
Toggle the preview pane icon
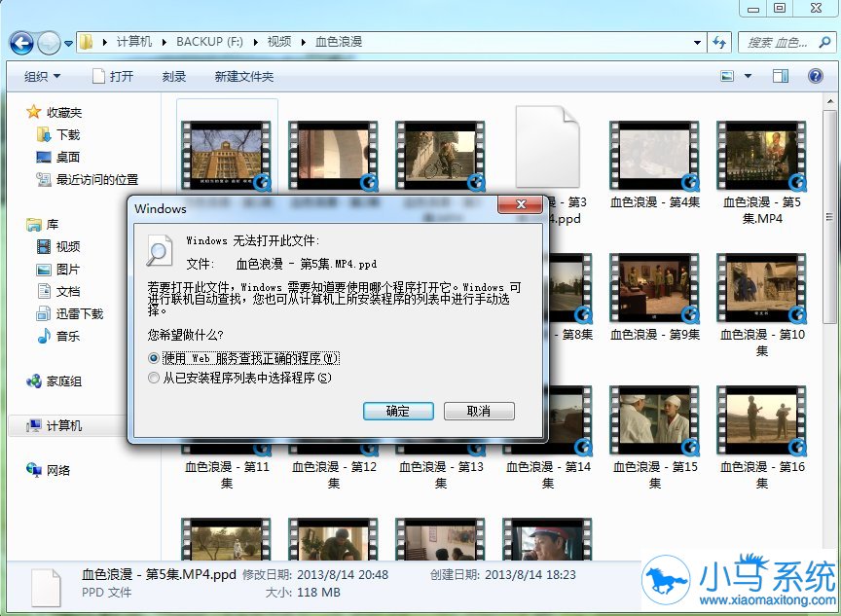point(781,76)
